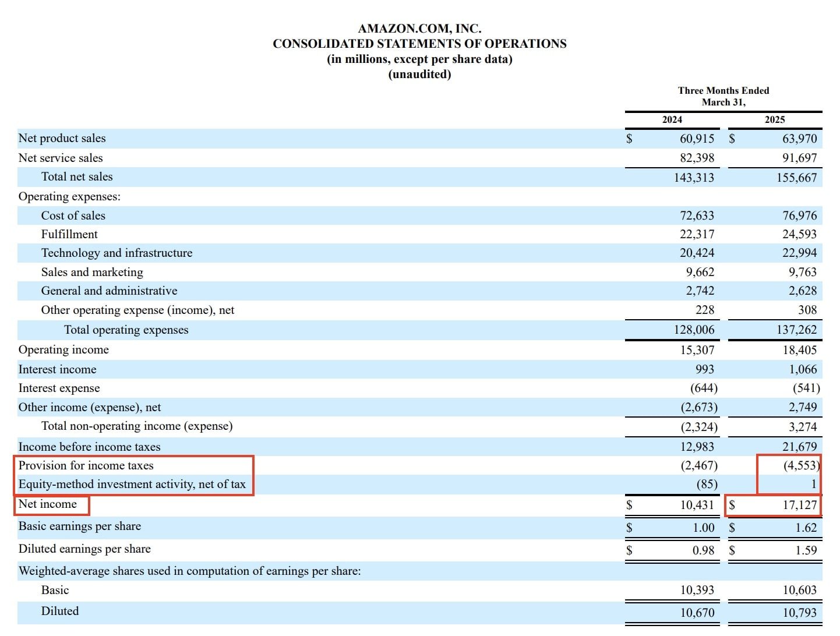Click the "(unaudited)" subtitle
The width and height of the screenshot is (840, 636).
[419, 74]
